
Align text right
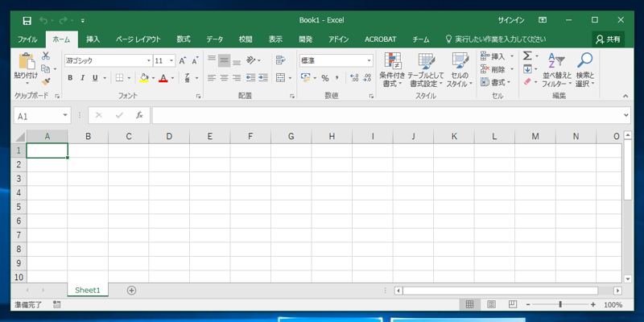237,77
